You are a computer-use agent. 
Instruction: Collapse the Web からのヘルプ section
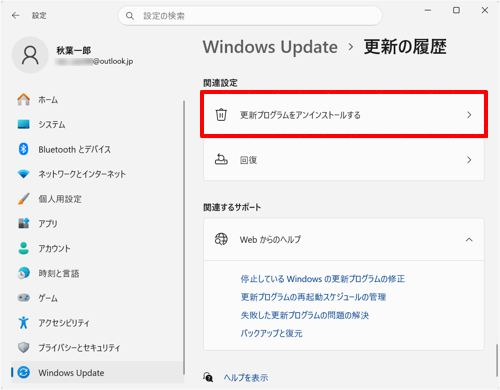tap(469, 239)
